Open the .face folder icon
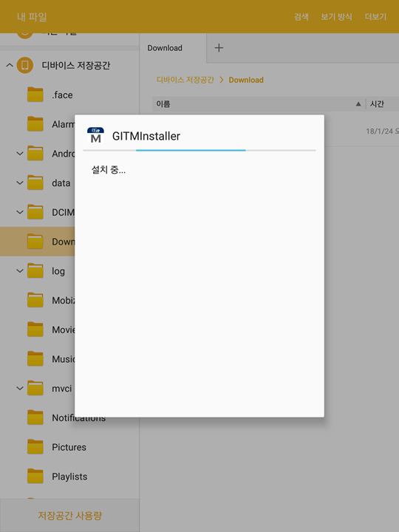399x532 pixels. click(35, 95)
